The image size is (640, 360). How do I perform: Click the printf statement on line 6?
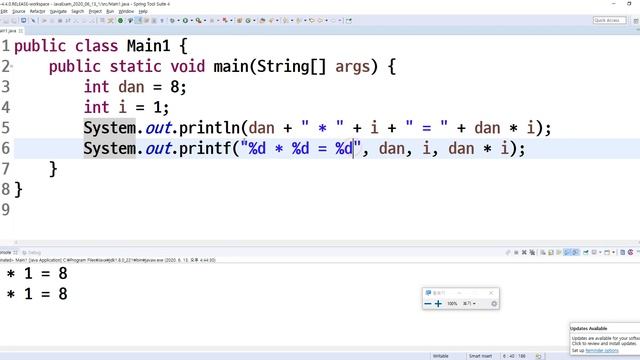coord(304,148)
